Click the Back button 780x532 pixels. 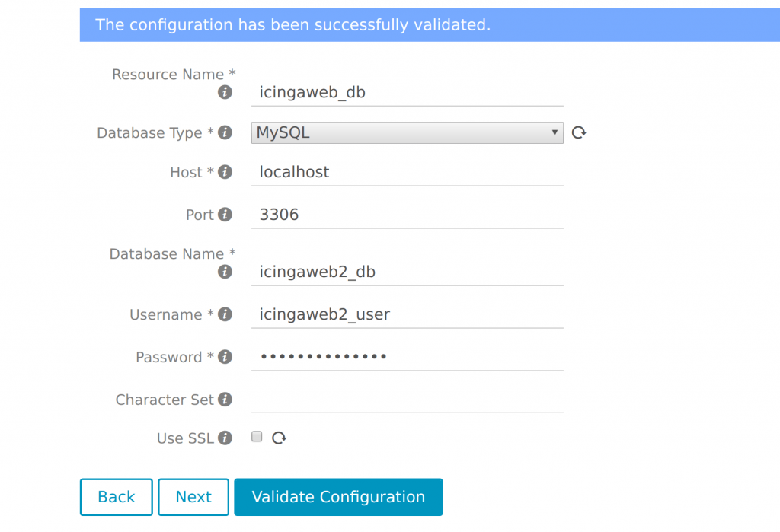coord(116,497)
